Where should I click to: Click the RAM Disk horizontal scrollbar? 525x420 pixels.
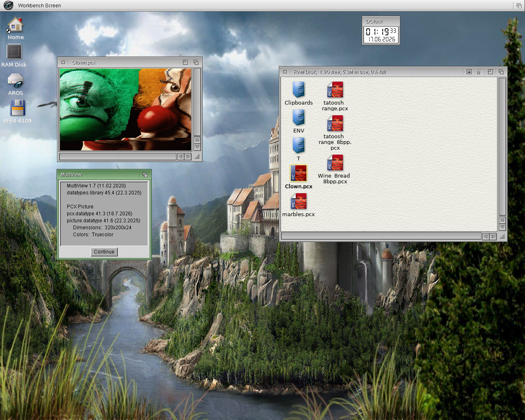point(381,236)
